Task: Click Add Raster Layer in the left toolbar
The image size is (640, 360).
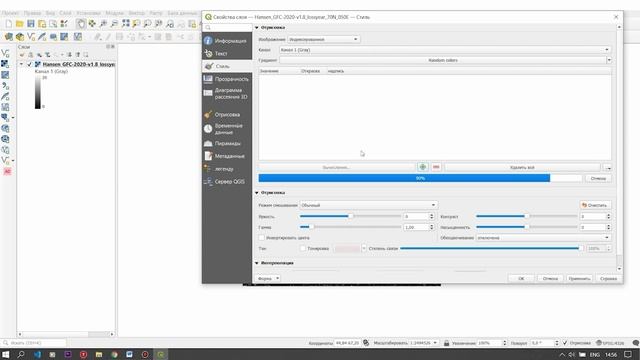Action: click(5, 64)
